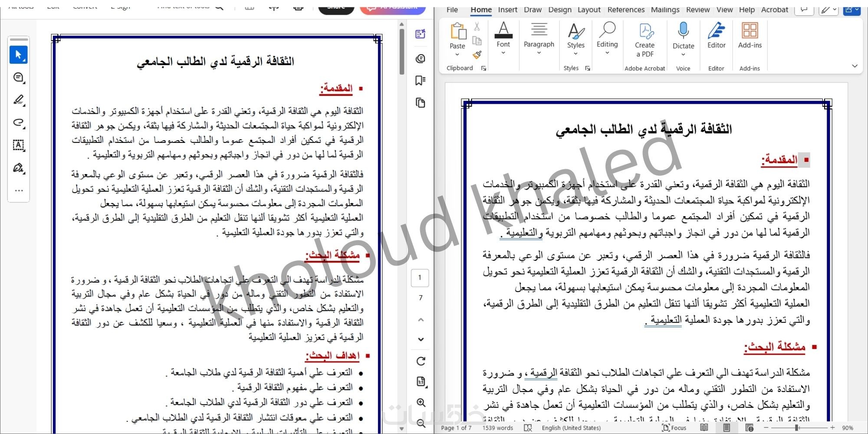The height and width of the screenshot is (434, 868).
Task: Switch to the View ribbon tab
Action: pos(724,10)
